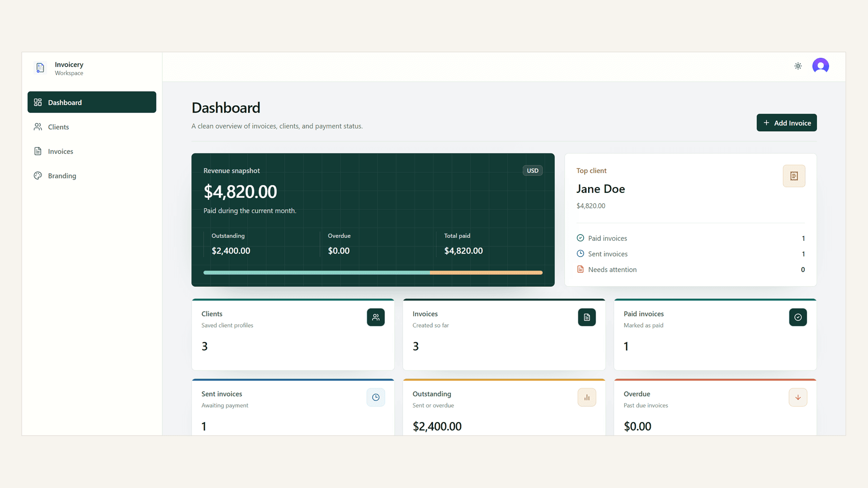Click the Outstanding card title
The height and width of the screenshot is (488, 868).
pos(431,394)
